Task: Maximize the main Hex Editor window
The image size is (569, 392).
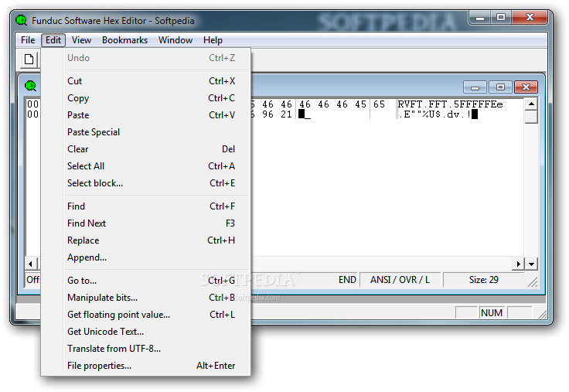Action: click(501, 18)
